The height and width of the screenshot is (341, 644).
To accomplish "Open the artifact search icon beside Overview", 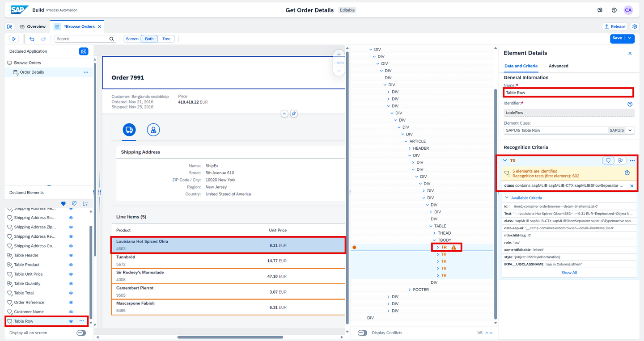I will [x=10, y=27].
